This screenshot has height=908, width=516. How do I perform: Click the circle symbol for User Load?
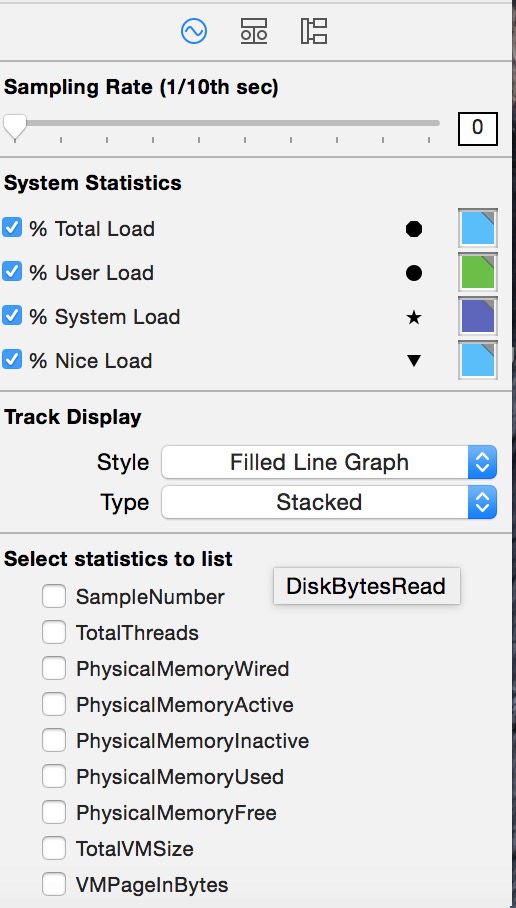pos(413,273)
